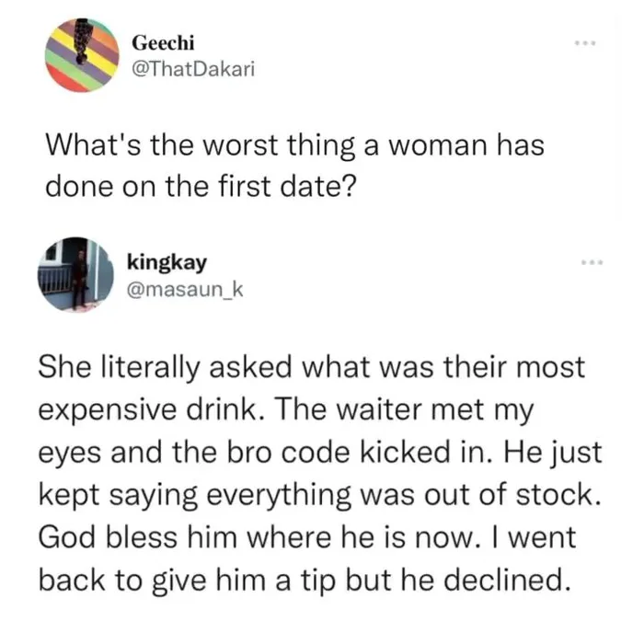This screenshot has height=644, width=644.
Task: Click the Geechi display name
Action: click(164, 41)
